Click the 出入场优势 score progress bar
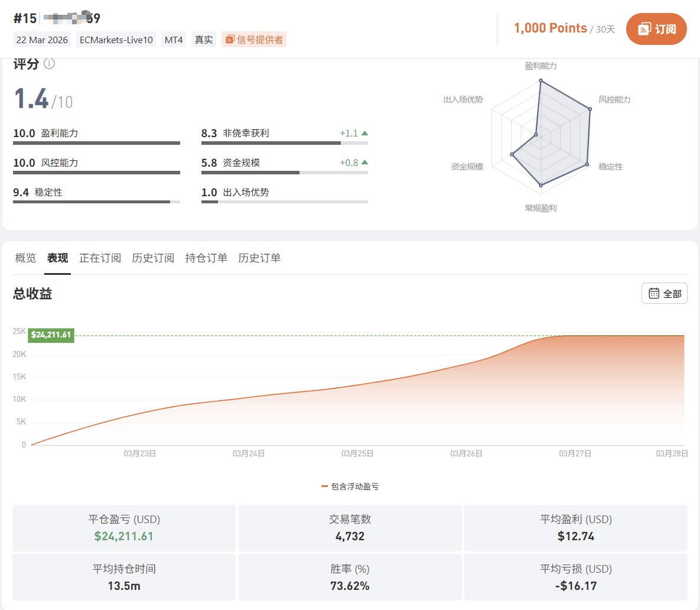Screen dimensions: 700x610 (x=284, y=202)
